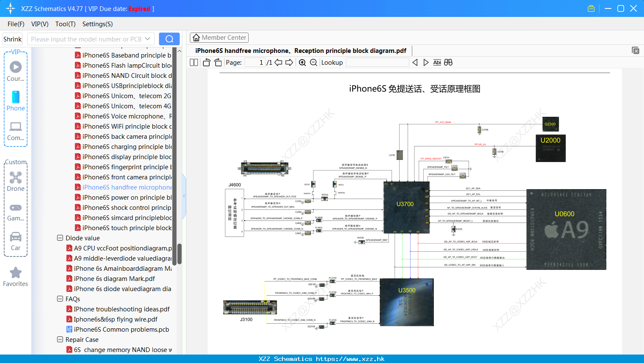Go to next page arrow

289,63
